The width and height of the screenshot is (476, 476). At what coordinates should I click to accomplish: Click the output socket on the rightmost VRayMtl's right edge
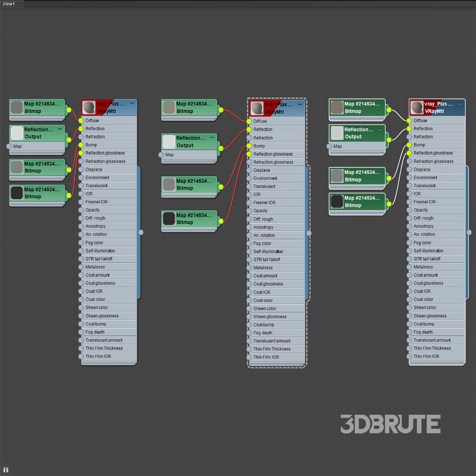[469, 232]
